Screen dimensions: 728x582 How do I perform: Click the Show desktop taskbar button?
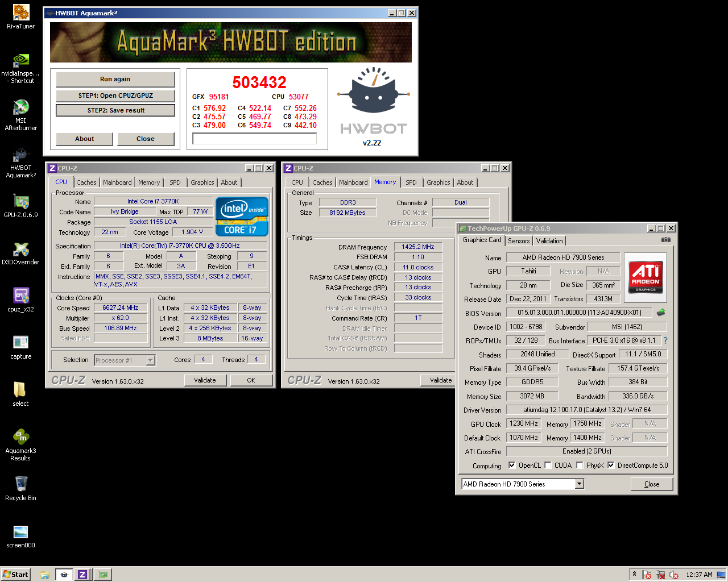click(721, 575)
